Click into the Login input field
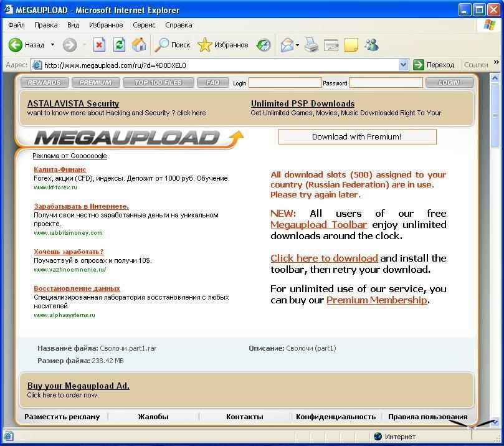 (x=285, y=83)
